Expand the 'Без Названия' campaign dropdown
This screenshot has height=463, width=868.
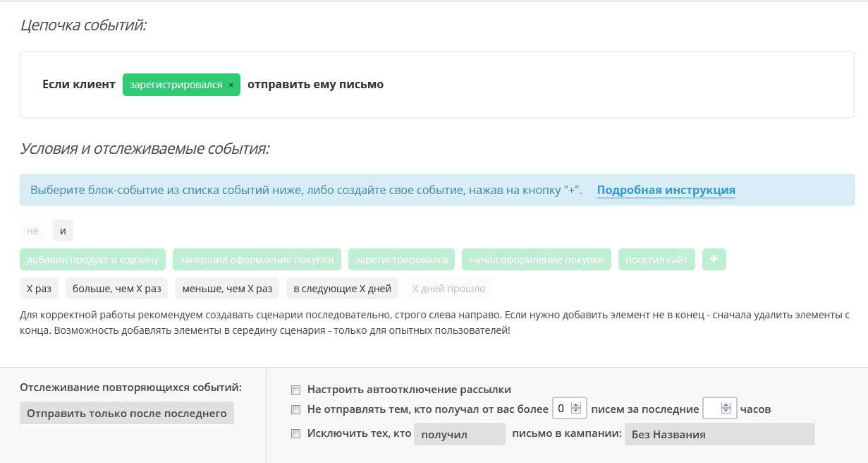[719, 434]
